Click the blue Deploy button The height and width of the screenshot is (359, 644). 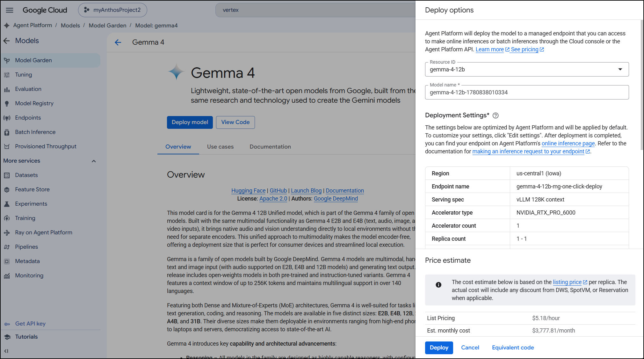point(439,348)
